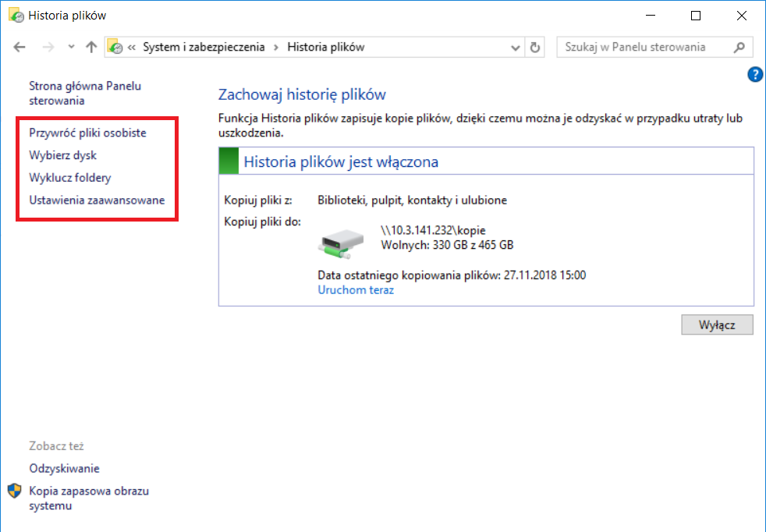
Task: Refresh the Historia plików page
Action: 535,48
